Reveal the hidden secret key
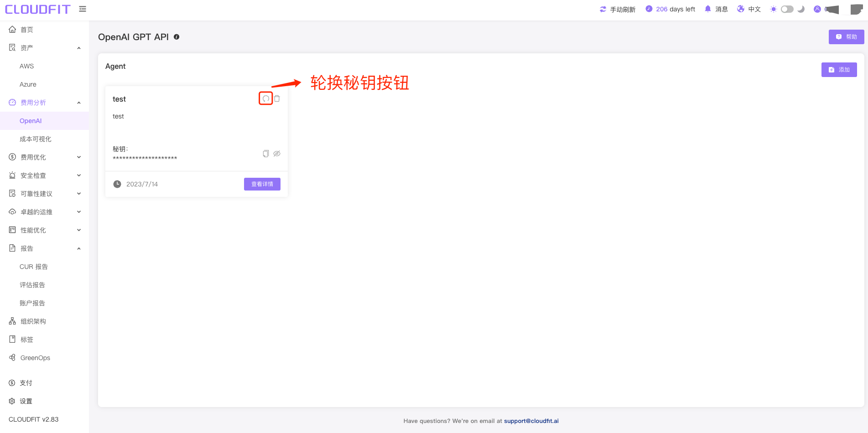This screenshot has width=868, height=433. tap(277, 154)
